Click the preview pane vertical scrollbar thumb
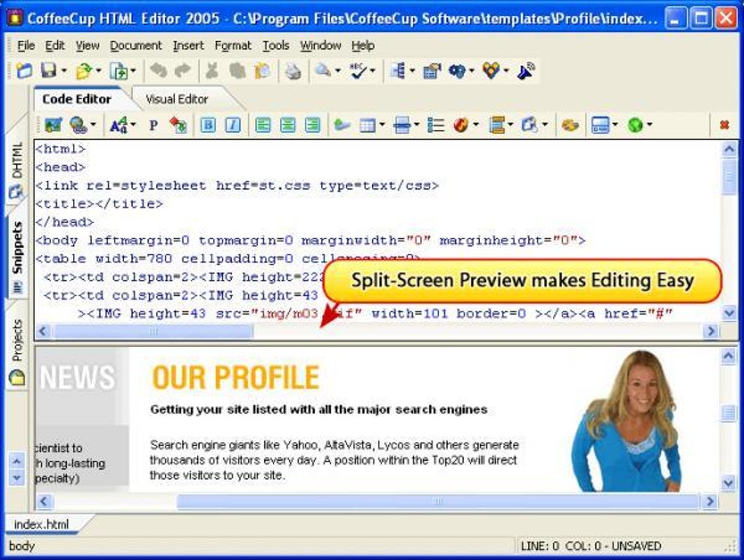744x560 pixels. [x=729, y=413]
